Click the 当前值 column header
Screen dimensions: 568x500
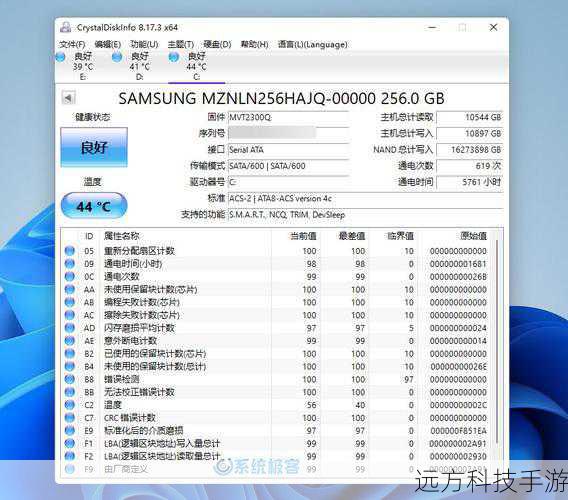click(x=304, y=236)
